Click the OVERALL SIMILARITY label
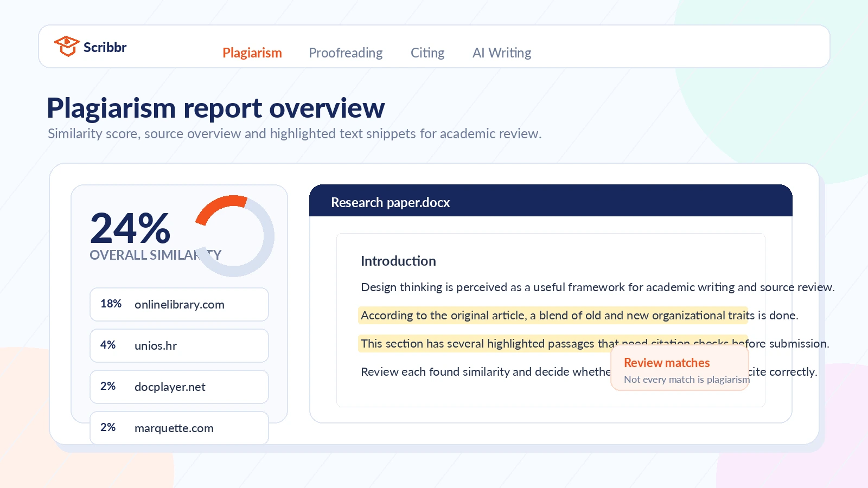This screenshot has height=488, width=868. [156, 255]
